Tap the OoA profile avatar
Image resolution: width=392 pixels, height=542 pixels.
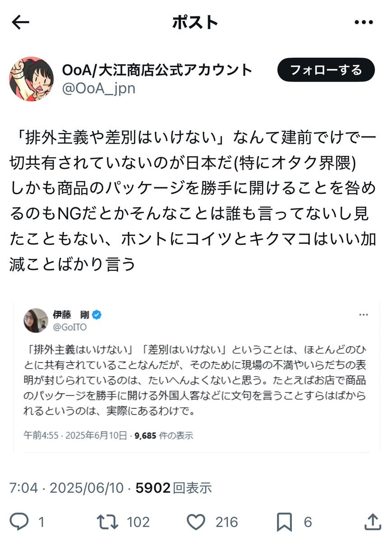coord(32,79)
